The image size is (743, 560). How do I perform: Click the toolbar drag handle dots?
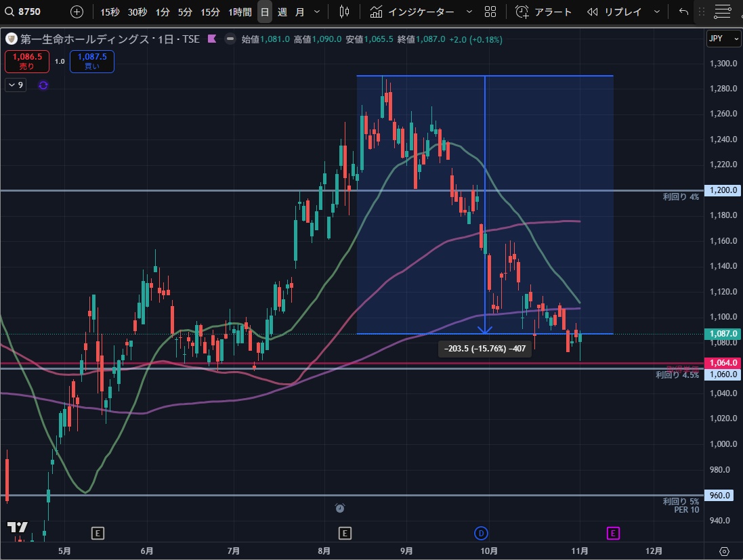coord(702,12)
